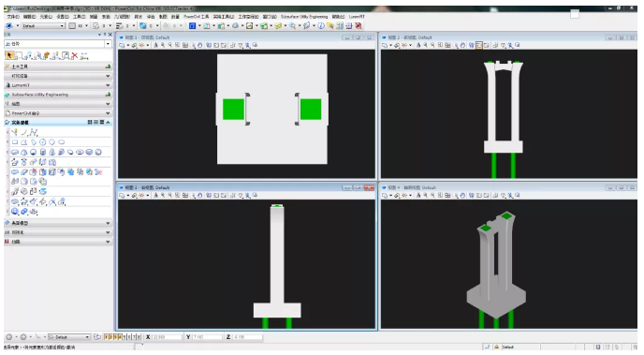This screenshot has width=644, height=355.
Task: Click the red X Delete Element tool
Action: (x=74, y=55)
